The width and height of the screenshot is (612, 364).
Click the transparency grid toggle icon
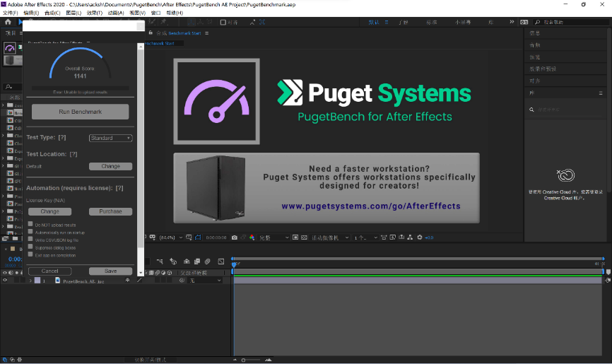[304, 237]
